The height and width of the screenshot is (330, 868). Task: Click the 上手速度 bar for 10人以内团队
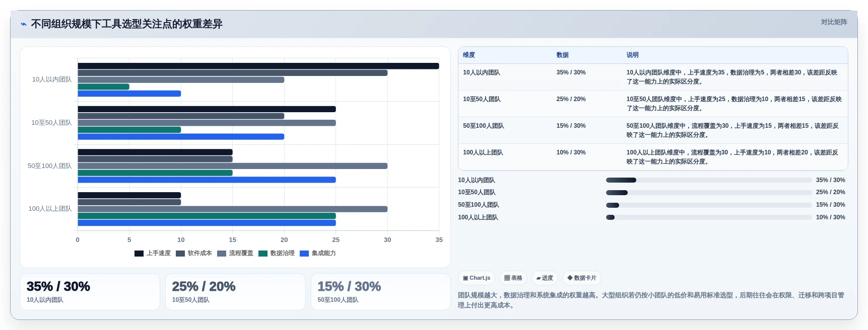[258, 66]
